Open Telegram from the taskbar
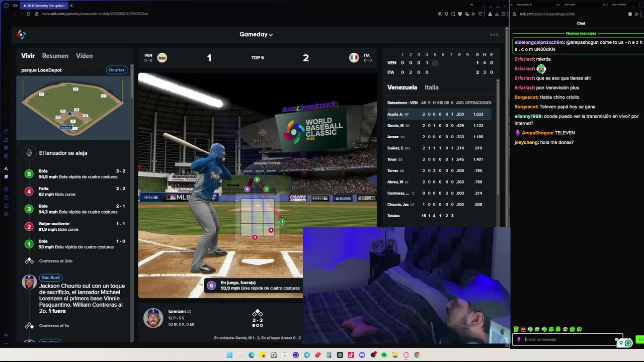 [x=307, y=355]
